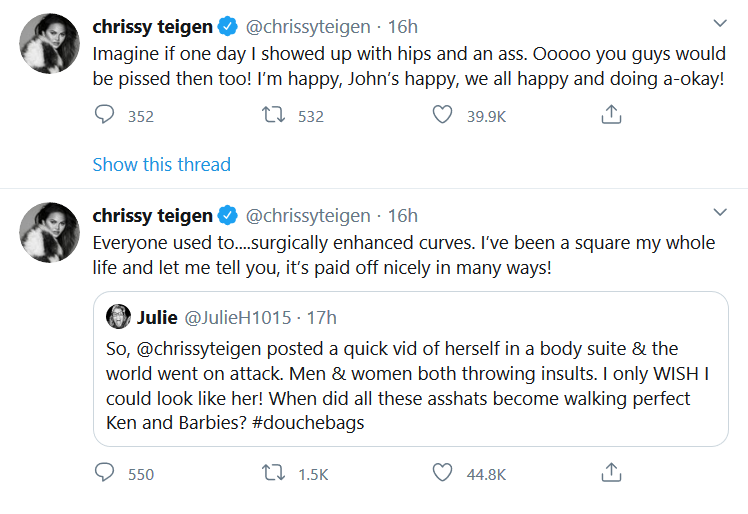Share the second tweet about curves
The height and width of the screenshot is (514, 748).
tap(611, 473)
